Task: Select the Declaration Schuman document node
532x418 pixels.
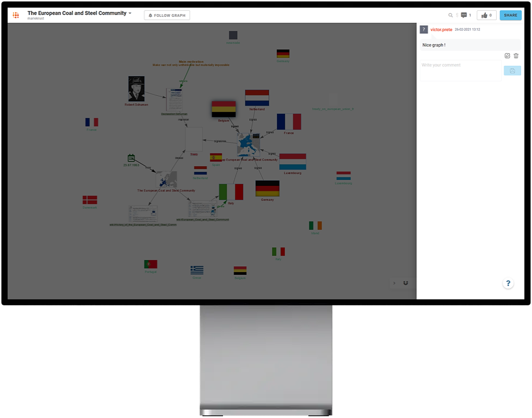Action: 175,100
